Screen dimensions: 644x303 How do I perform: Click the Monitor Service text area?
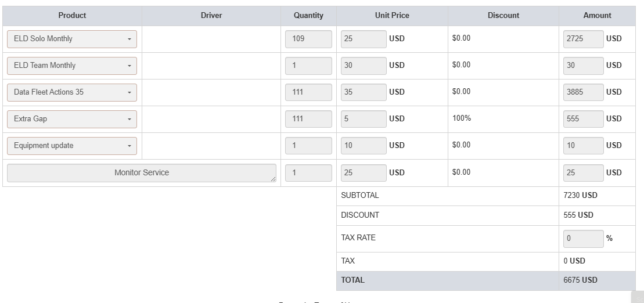(141, 173)
